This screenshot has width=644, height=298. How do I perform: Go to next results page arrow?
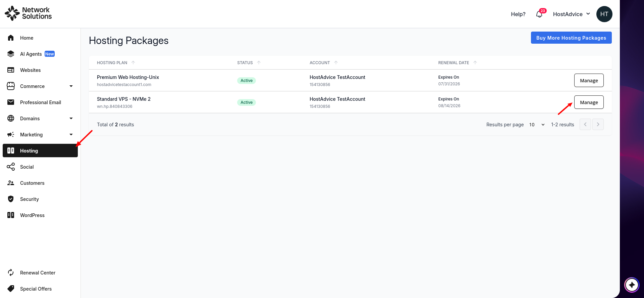(x=598, y=124)
